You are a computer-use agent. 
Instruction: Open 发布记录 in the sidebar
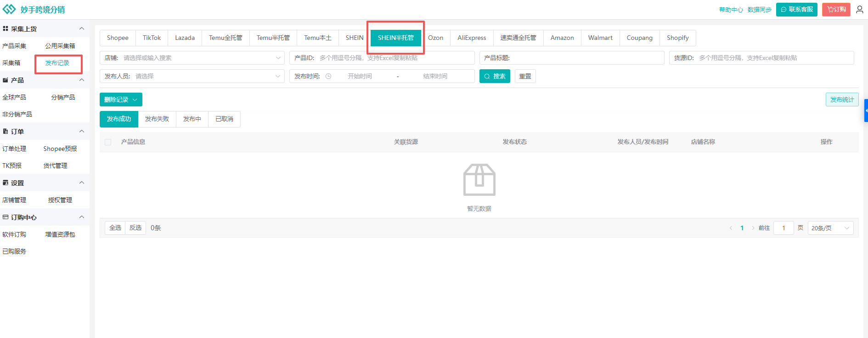click(x=57, y=63)
